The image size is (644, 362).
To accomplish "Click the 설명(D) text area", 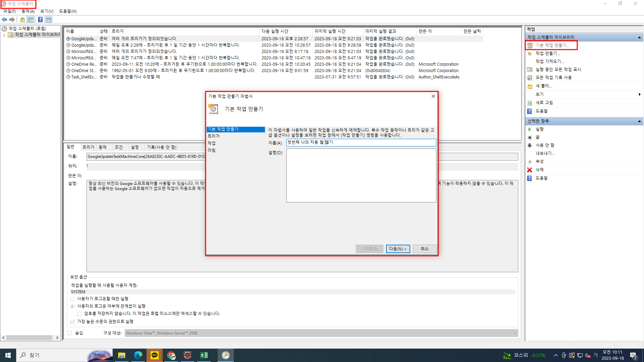I will pos(361,175).
